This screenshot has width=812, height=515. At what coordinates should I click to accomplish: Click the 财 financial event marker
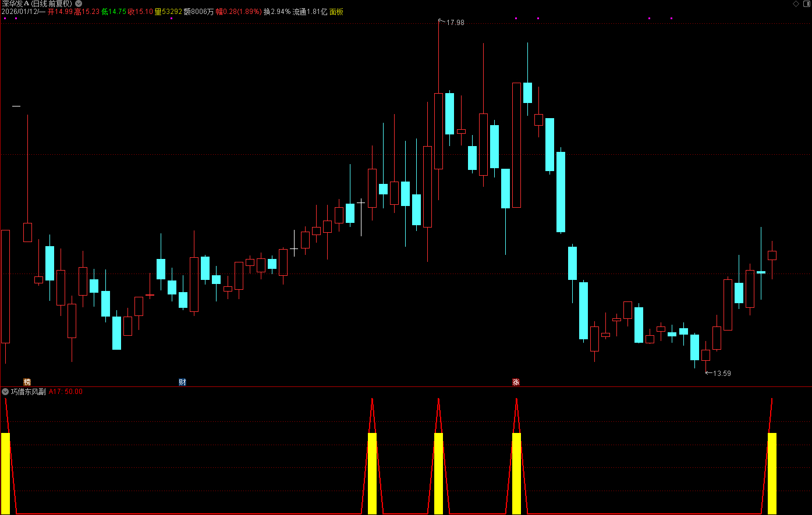click(182, 382)
